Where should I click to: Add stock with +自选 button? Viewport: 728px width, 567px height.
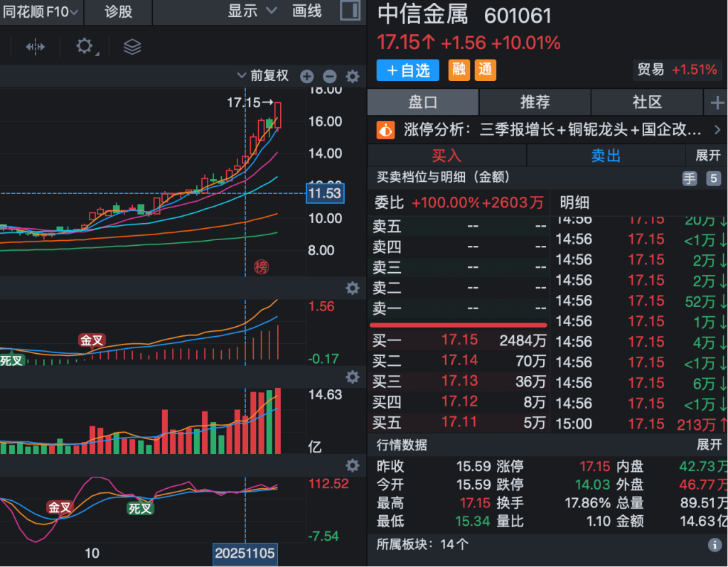click(409, 70)
